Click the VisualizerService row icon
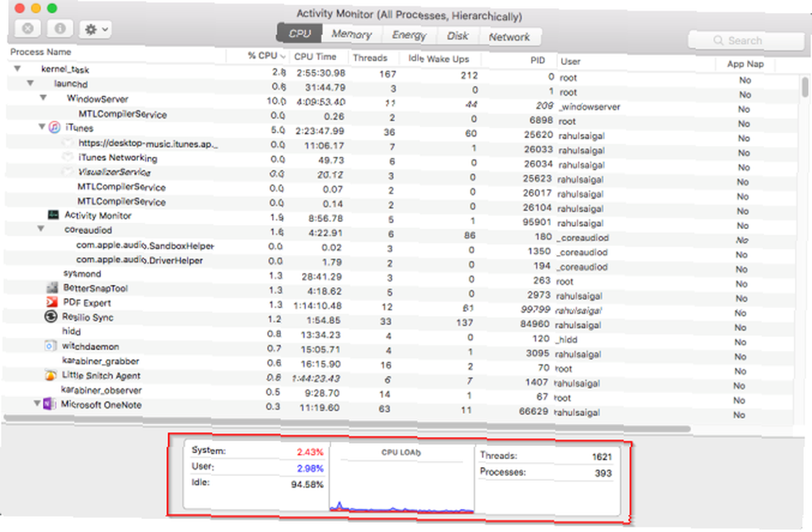812x532 pixels. tap(67, 171)
